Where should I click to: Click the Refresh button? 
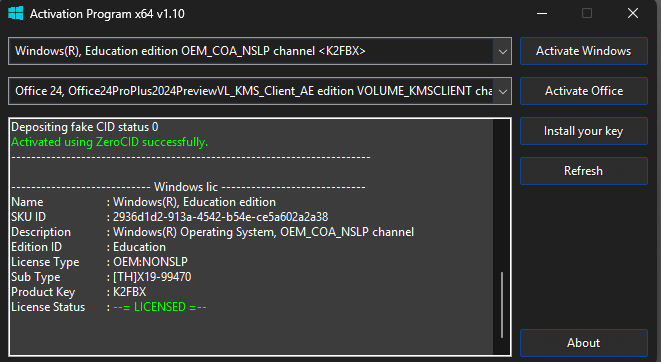583,171
